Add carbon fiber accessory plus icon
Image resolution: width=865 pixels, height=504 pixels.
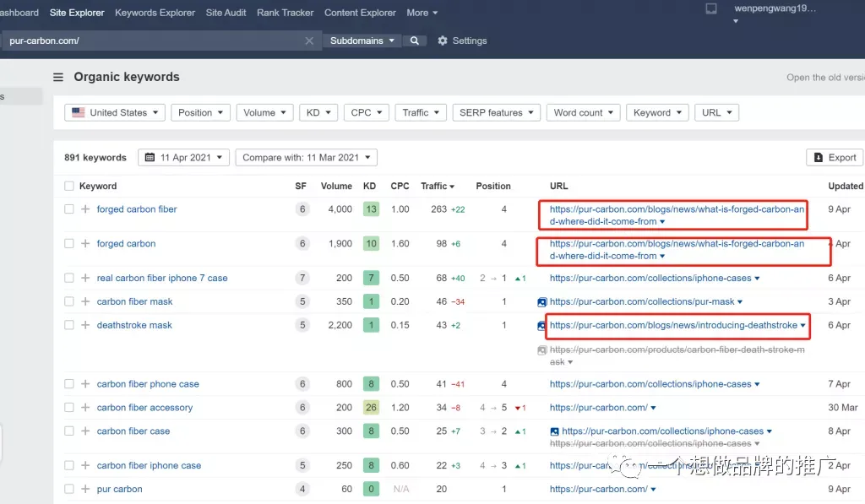coord(85,408)
